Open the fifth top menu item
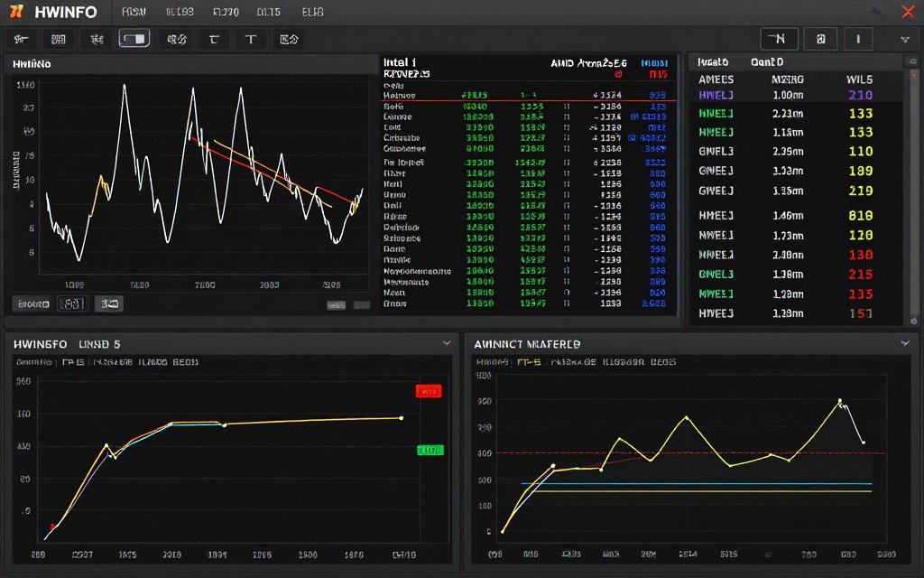 pos(312,12)
